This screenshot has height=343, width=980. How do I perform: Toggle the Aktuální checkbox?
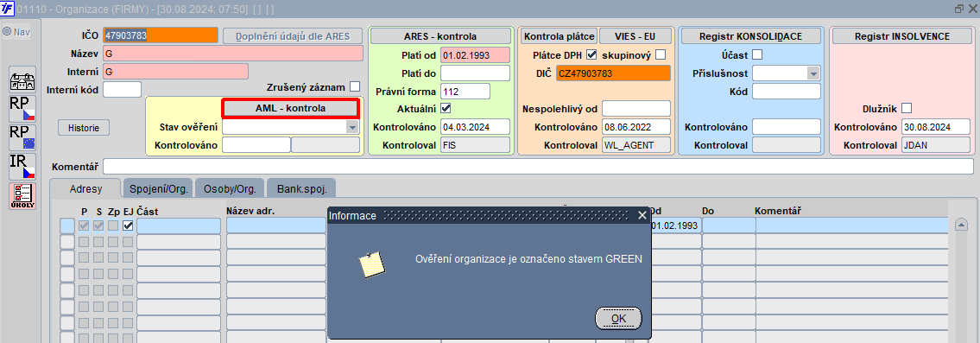pos(446,108)
